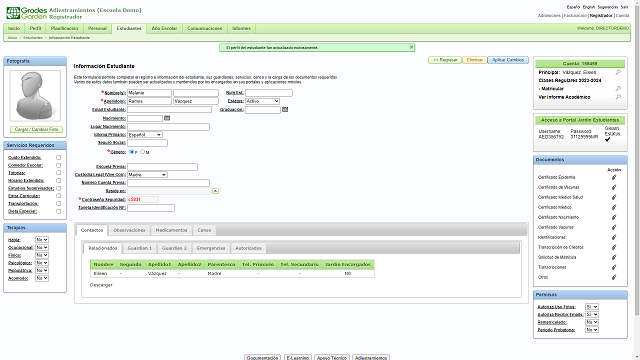Toggle Tutorías service checkbox
The width and height of the screenshot is (640, 360).
pos(58,173)
